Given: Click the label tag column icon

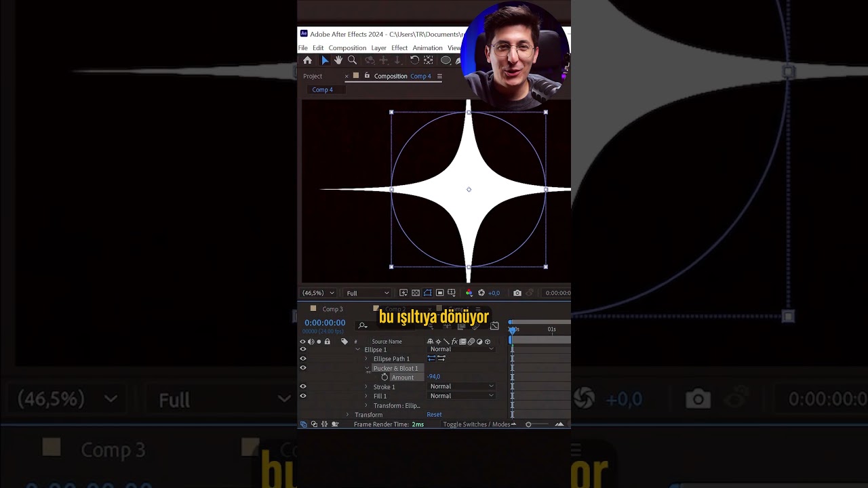Looking at the screenshot, I should [x=344, y=342].
